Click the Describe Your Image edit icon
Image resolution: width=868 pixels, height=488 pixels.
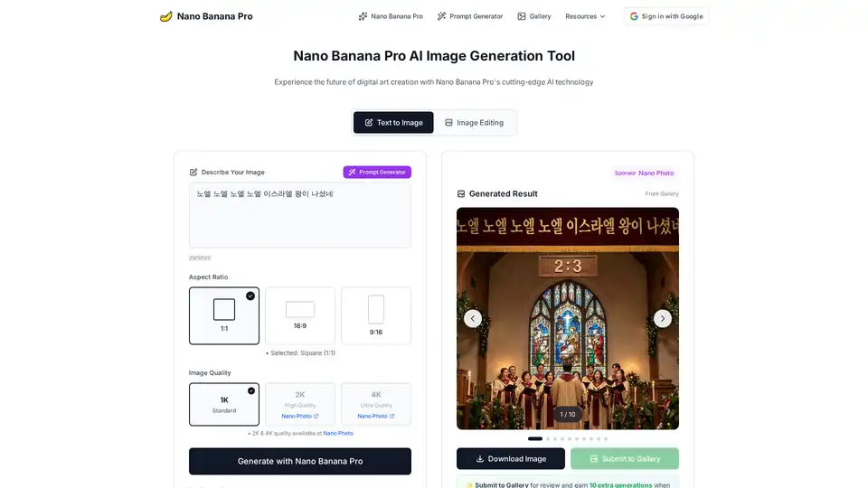click(x=193, y=172)
